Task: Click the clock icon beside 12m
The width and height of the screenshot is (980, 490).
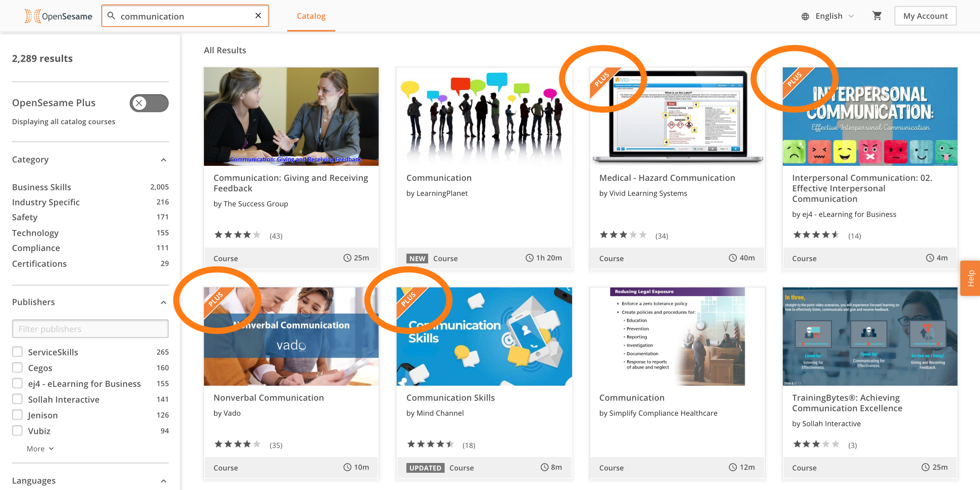Action: 732,467
